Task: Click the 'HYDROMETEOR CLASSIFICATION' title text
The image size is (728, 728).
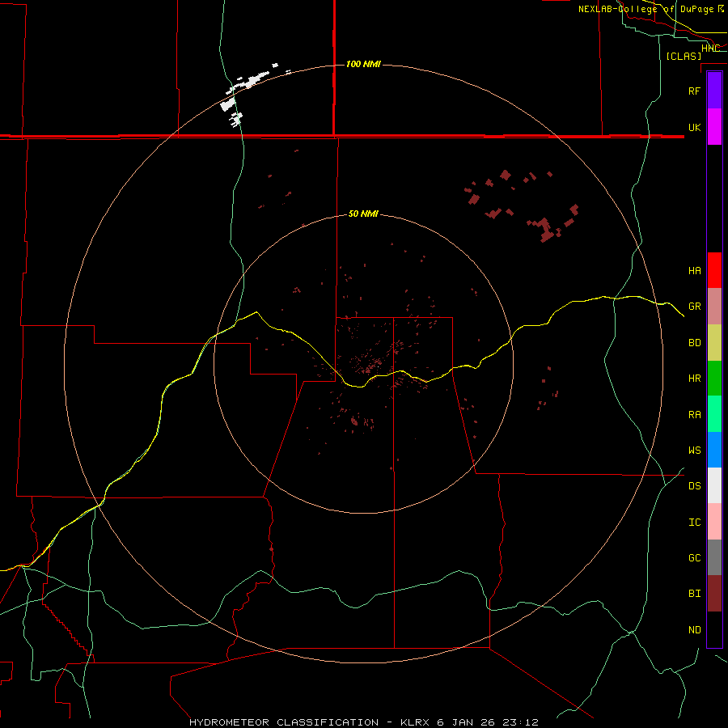Action: [284, 722]
